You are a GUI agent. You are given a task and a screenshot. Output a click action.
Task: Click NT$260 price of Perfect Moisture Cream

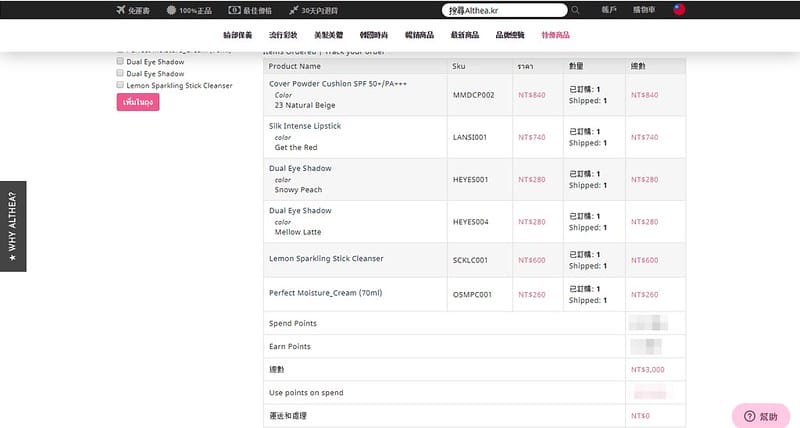coord(532,295)
